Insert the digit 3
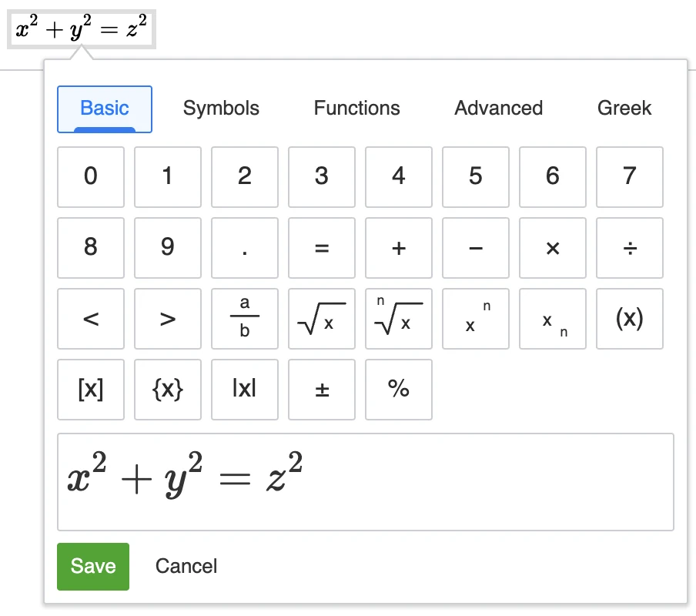The image size is (696, 616). click(321, 177)
